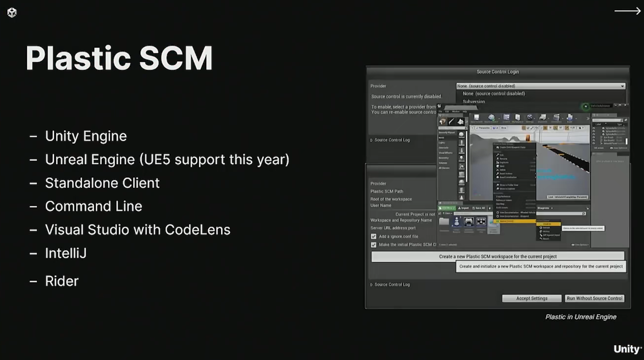The image size is (644, 360).
Task: Select the Lights category in Place panel
Action: 441,143
